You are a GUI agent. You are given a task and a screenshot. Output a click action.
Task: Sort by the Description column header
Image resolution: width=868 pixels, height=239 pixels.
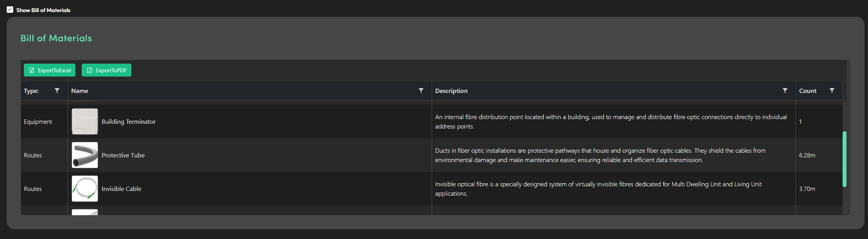pyautogui.click(x=451, y=91)
